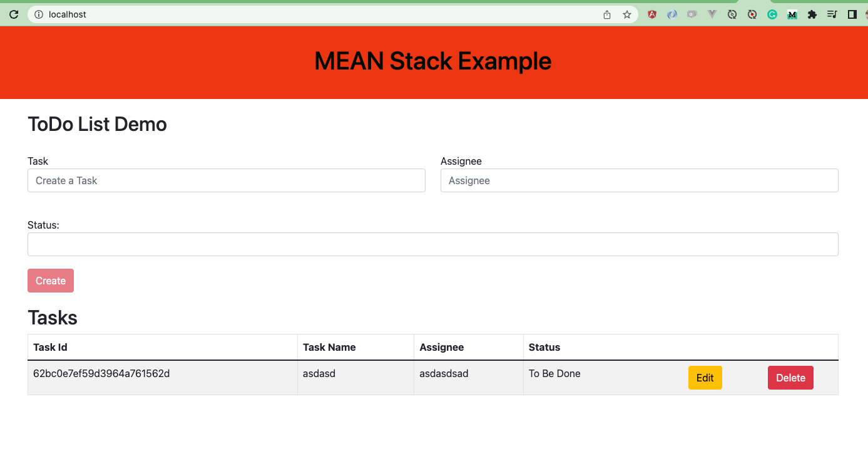Edit the asdasd task
The image size is (868, 461).
click(705, 378)
